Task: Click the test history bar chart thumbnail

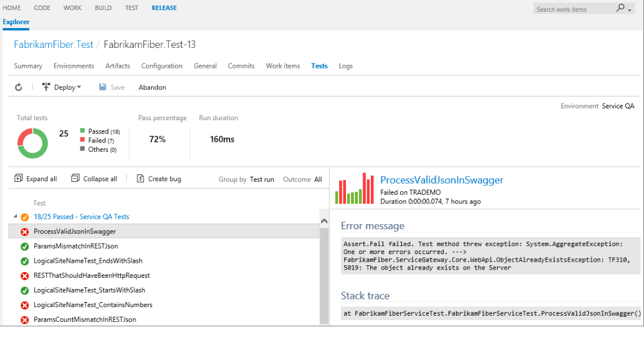Action: pyautogui.click(x=355, y=188)
